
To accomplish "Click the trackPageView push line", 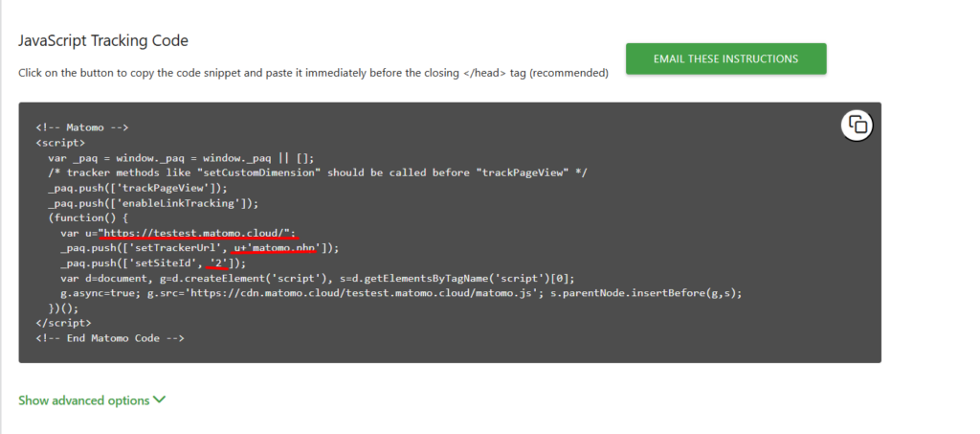I will pos(138,188).
